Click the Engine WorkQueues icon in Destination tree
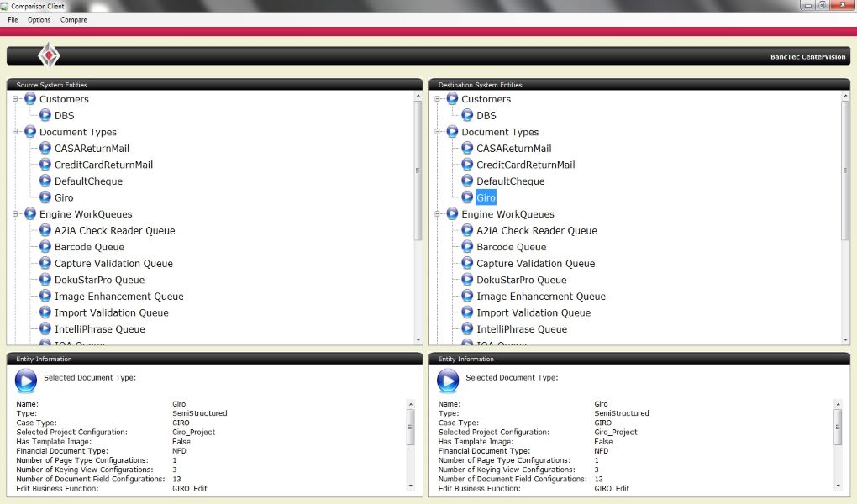Viewport: 857px width, 504px height. coord(452,213)
